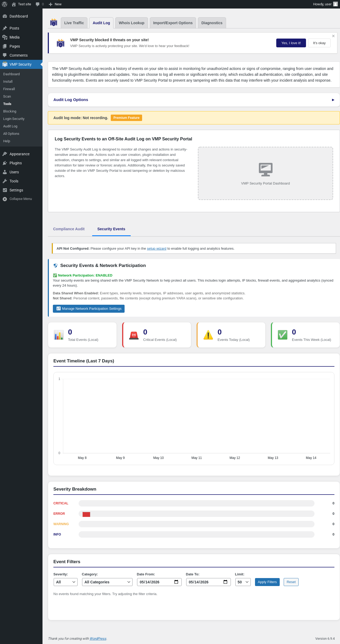This screenshot has width=340, height=644.
Task: Click the Plugins plug icon
Action: (5, 163)
